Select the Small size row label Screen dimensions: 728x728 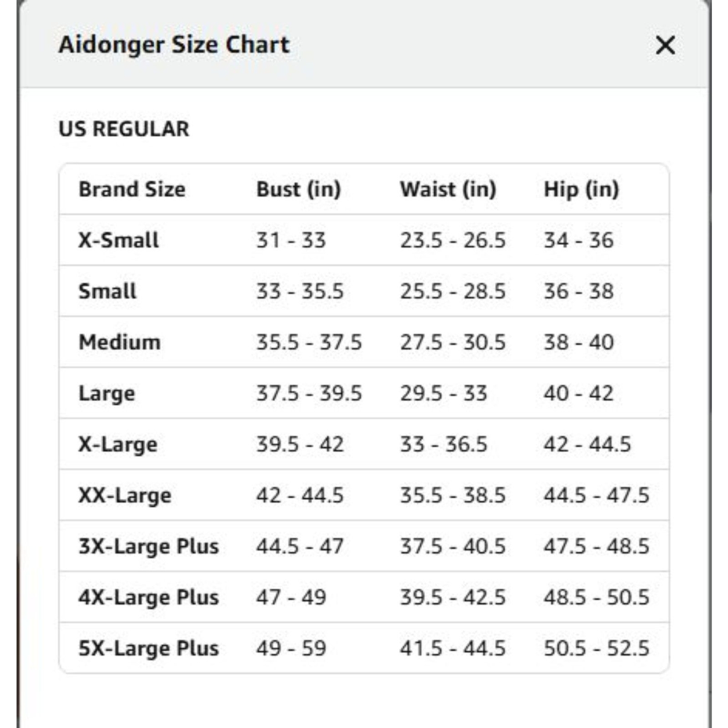(107, 291)
